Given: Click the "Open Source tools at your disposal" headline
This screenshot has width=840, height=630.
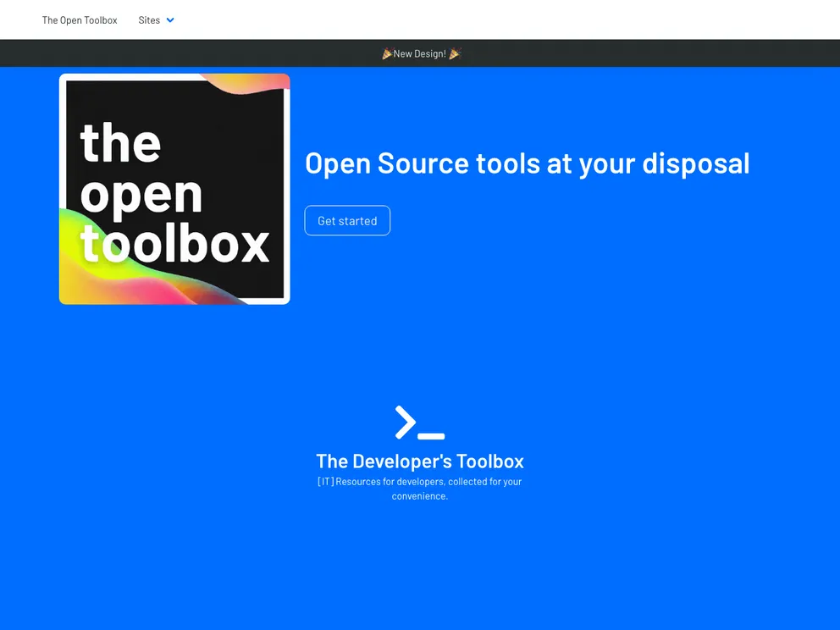Looking at the screenshot, I should [527, 163].
